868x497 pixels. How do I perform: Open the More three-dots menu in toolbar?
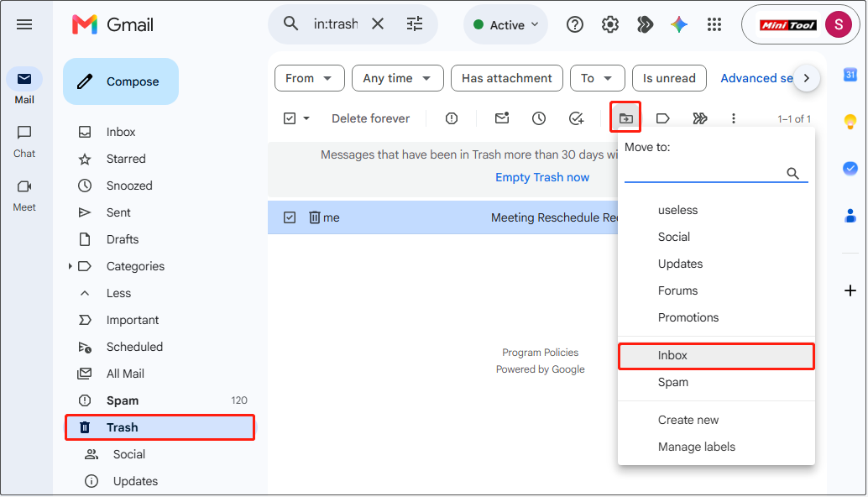(734, 118)
